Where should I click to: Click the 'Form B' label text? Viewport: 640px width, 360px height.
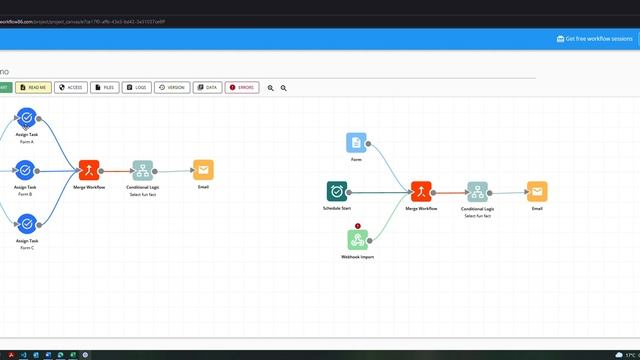coord(25,194)
